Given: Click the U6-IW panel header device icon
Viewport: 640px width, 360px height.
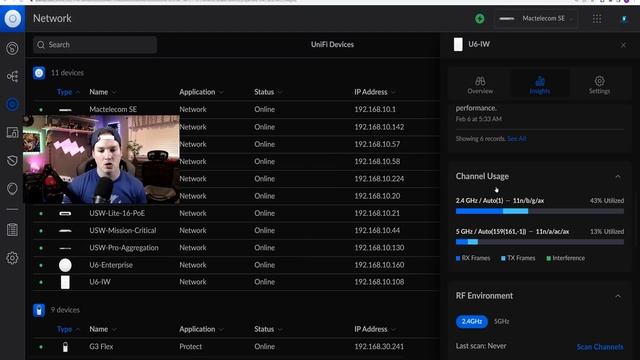Looking at the screenshot, I should (x=458, y=44).
